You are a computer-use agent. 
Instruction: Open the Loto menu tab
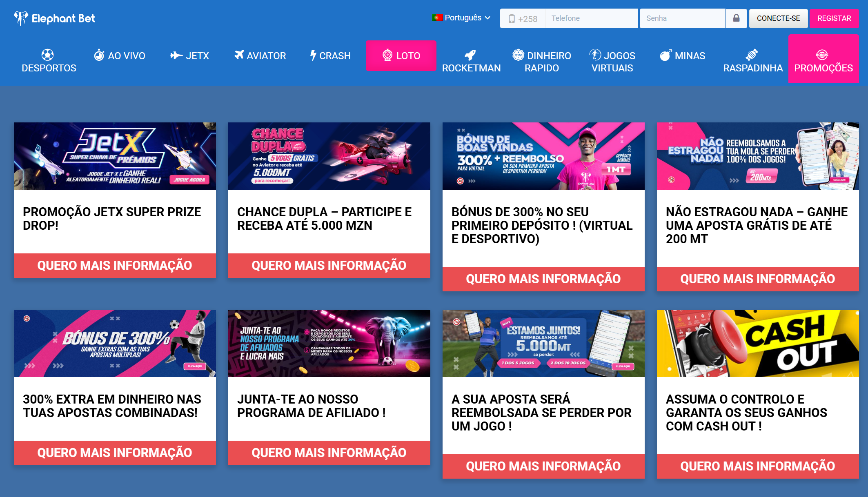[401, 56]
